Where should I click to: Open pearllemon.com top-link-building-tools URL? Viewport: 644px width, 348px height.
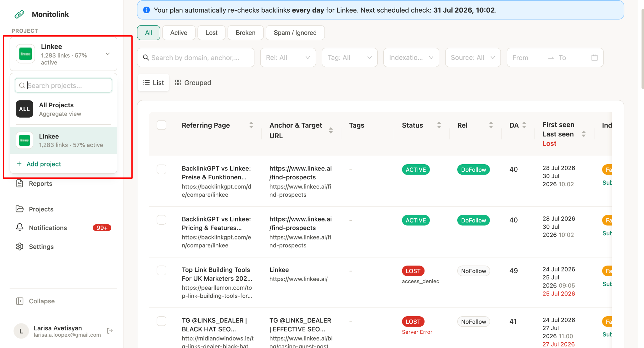(217, 292)
